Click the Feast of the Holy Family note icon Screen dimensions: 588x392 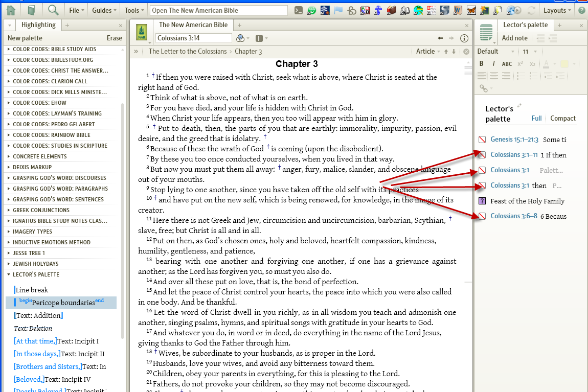pos(482,201)
